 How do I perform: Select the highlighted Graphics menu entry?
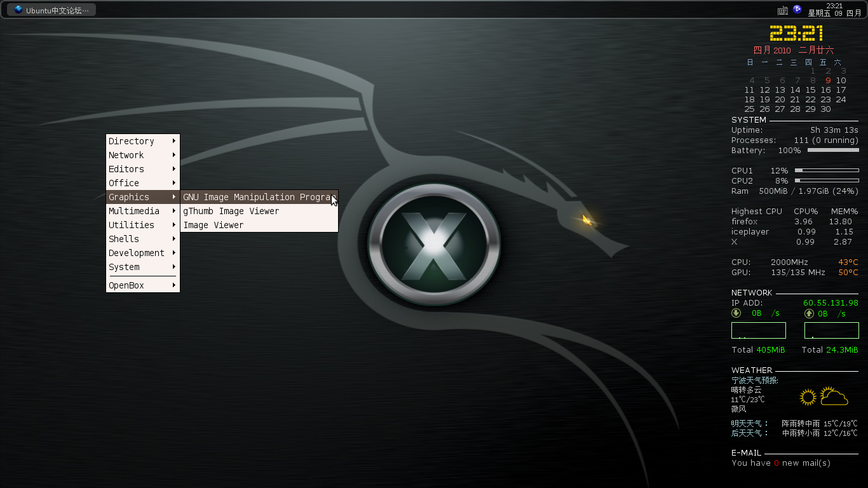coord(143,197)
